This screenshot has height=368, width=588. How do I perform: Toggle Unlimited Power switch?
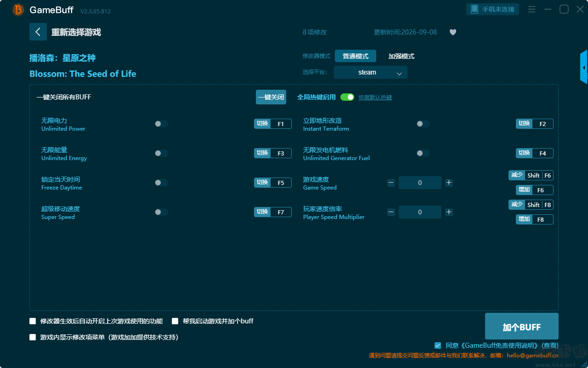tap(161, 124)
